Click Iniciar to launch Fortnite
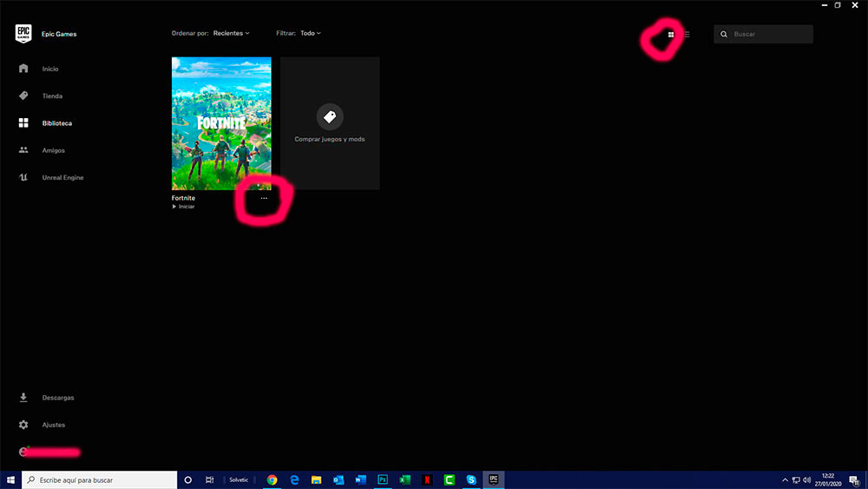Screen dimensions: 868x489 click(x=183, y=207)
